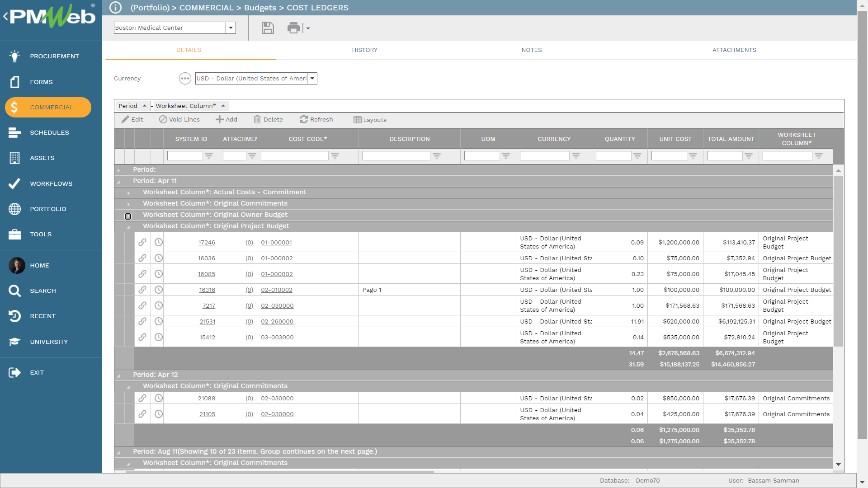Open the Workflows checkmark icon

coord(14,183)
